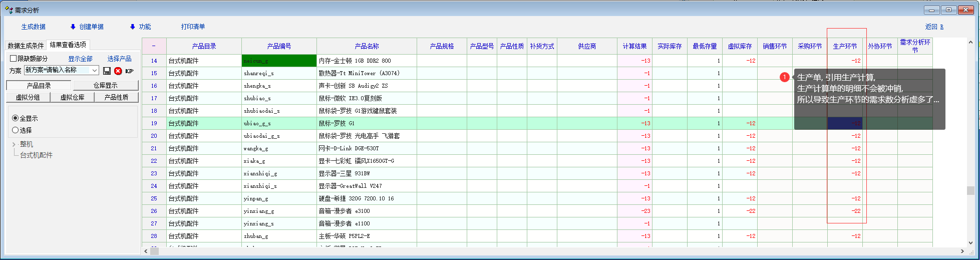This screenshot has height=260, width=980.
Task: Click the save scheme floppy disk icon
Action: [x=107, y=71]
